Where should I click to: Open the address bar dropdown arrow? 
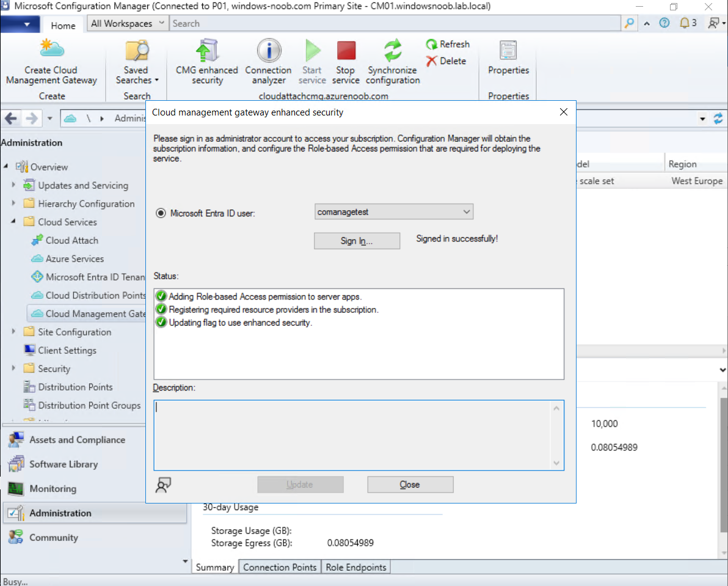coord(702,119)
